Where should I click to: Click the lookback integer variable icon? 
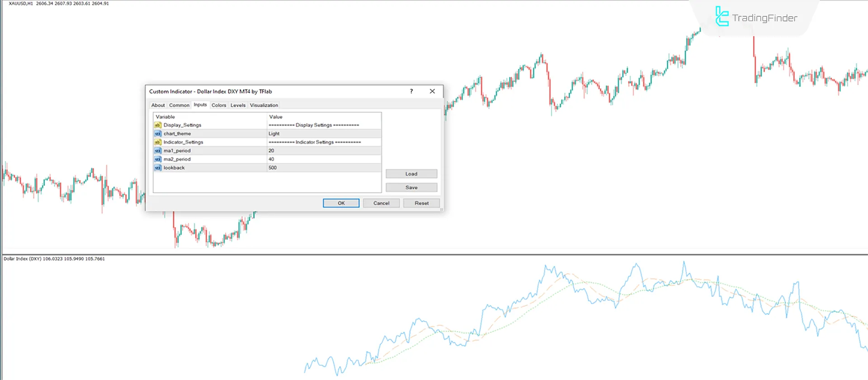pos(158,168)
